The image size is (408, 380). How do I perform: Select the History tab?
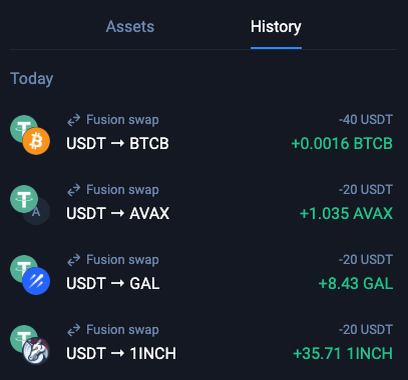[276, 27]
